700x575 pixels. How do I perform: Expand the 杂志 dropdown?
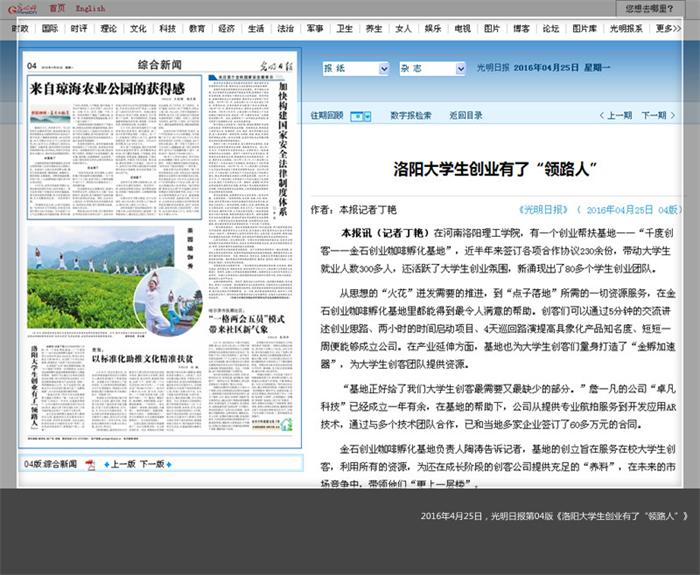coord(432,68)
